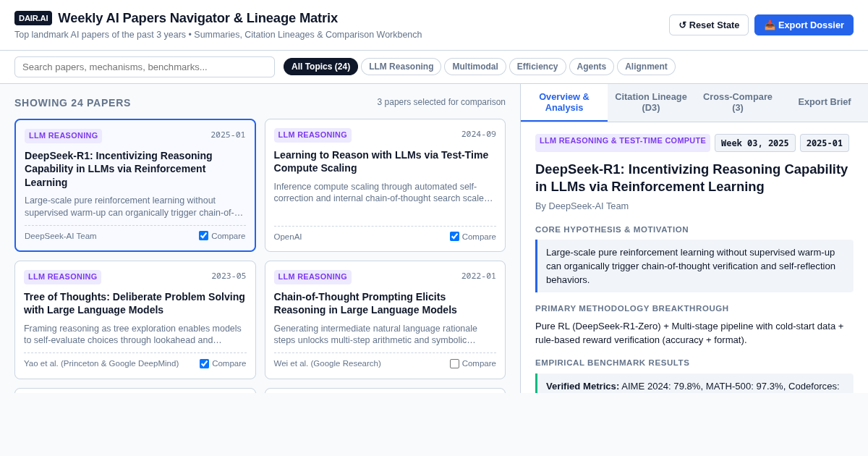This screenshot has width=868, height=456.
Task: Reset the application state
Action: tap(709, 25)
